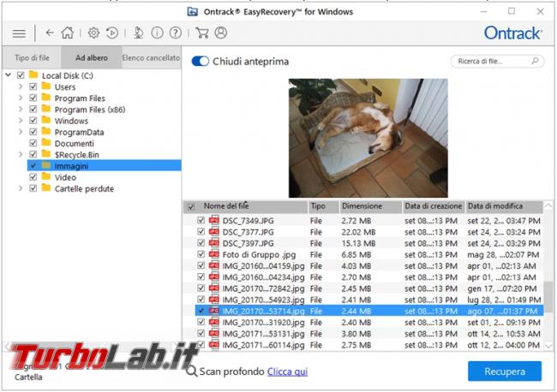
Task: Toggle the select-all checkbox in file list header
Action: pyautogui.click(x=191, y=206)
